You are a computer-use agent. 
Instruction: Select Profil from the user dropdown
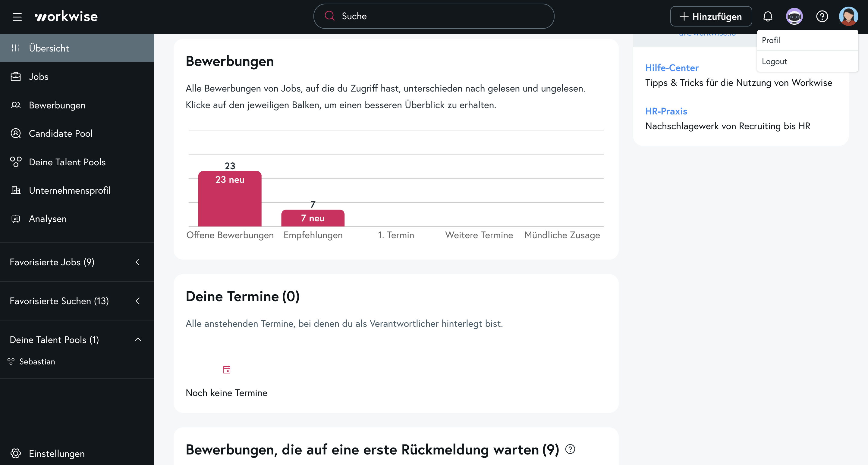click(x=771, y=40)
